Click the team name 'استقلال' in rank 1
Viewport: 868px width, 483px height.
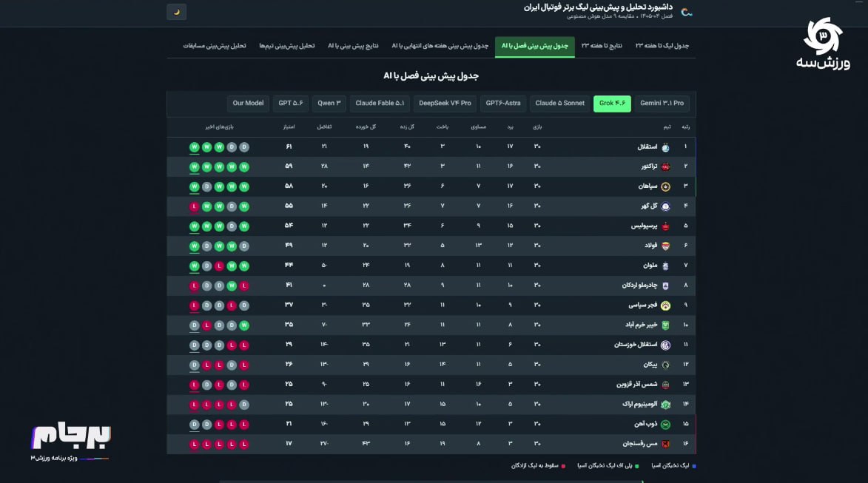click(x=647, y=147)
